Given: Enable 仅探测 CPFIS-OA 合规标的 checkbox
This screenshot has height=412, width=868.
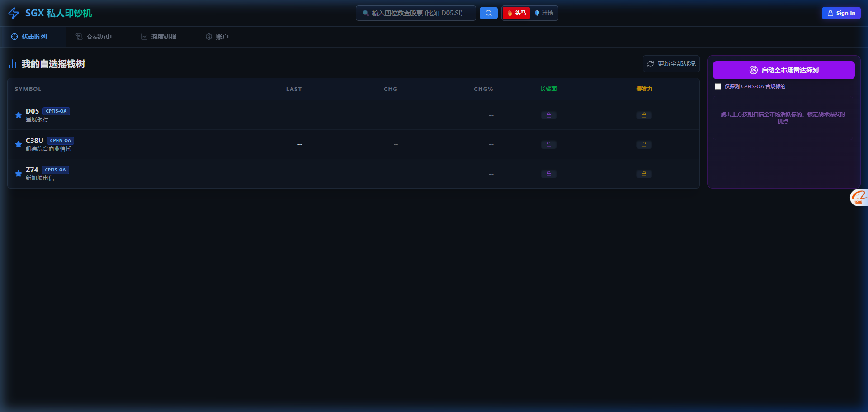Looking at the screenshot, I should pyautogui.click(x=718, y=86).
